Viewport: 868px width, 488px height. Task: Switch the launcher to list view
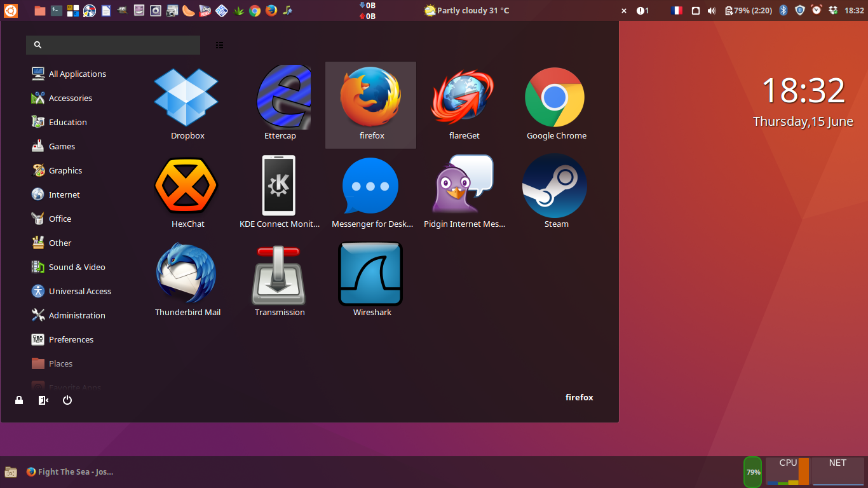click(x=219, y=44)
